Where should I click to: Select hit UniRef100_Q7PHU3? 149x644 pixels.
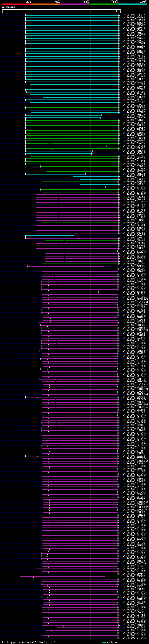133,240
